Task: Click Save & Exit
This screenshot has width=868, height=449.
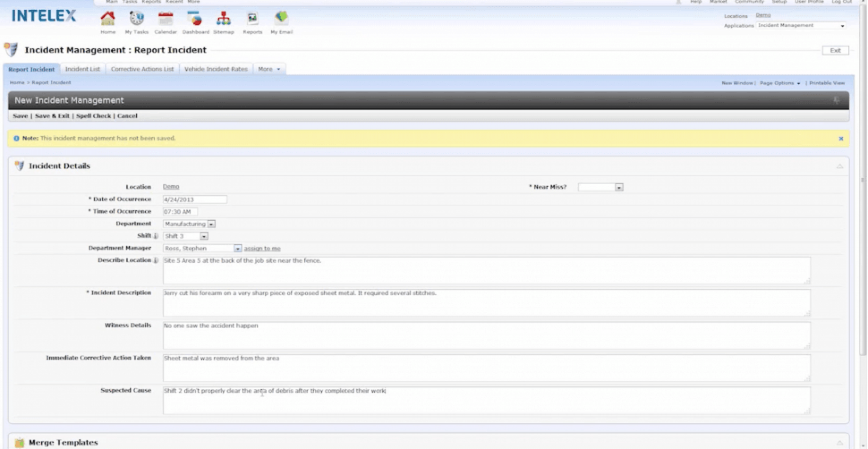Action: pyautogui.click(x=52, y=116)
